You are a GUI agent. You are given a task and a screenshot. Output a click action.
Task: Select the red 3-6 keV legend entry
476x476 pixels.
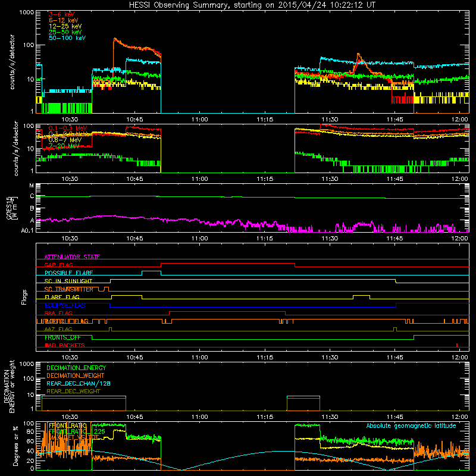point(62,14)
